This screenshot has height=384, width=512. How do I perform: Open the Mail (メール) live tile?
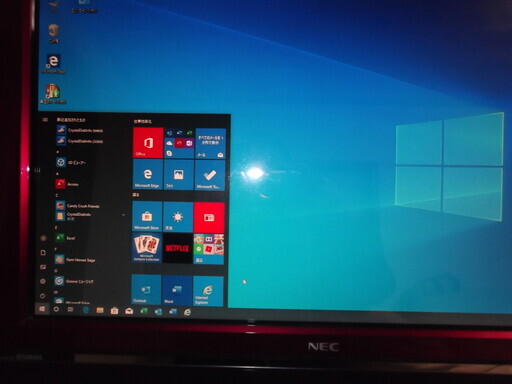210,144
